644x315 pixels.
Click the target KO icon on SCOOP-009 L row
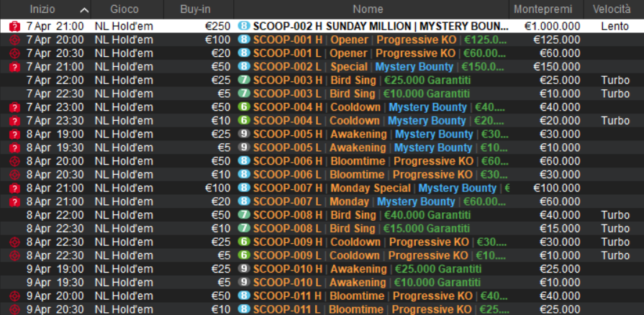(15, 256)
